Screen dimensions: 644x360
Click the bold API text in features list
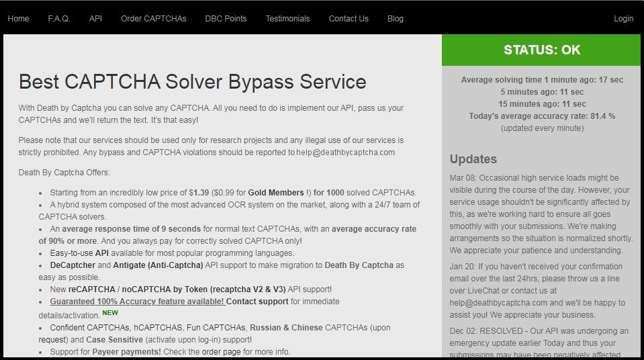click(x=102, y=253)
